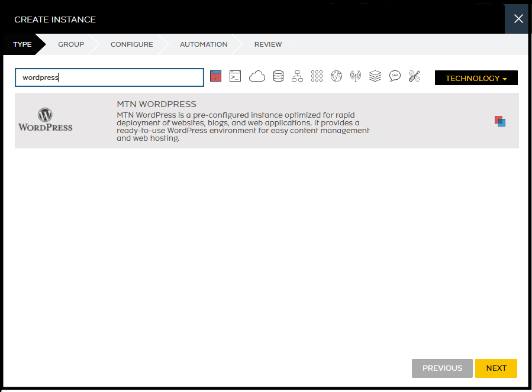Select the MTN WORDPRESS title
Screen dimensions: 532x392
pos(156,104)
